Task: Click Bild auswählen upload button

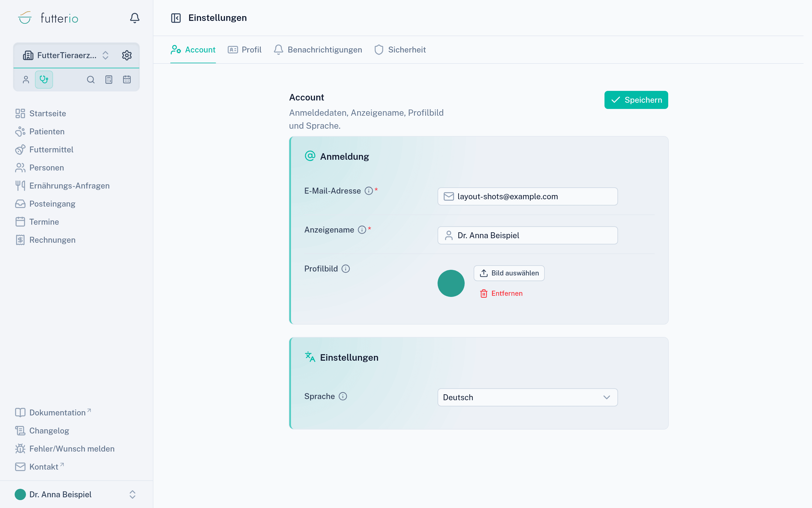Action: [509, 273]
